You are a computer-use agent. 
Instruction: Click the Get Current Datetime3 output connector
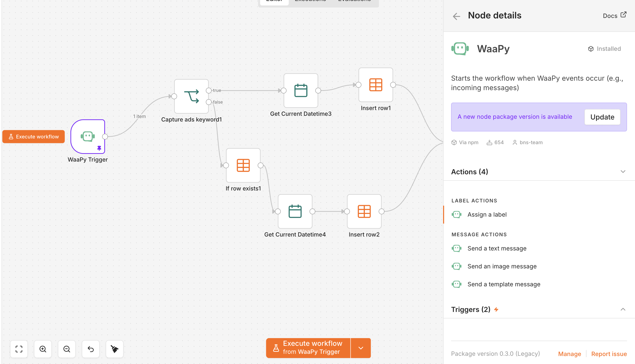[318, 90]
